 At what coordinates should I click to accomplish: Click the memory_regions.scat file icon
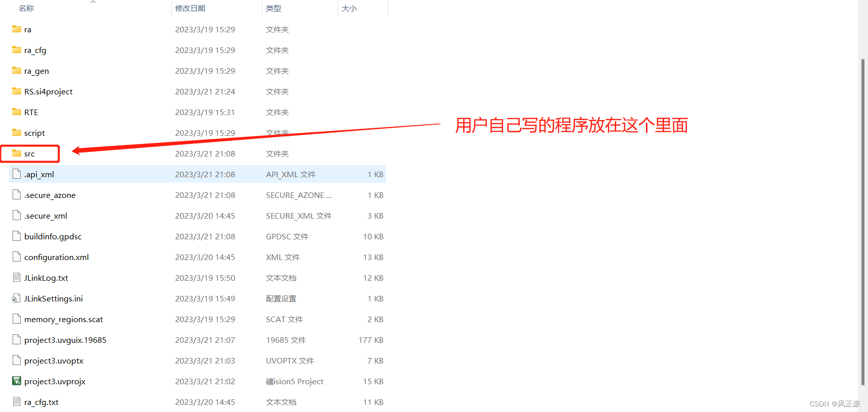[17, 319]
